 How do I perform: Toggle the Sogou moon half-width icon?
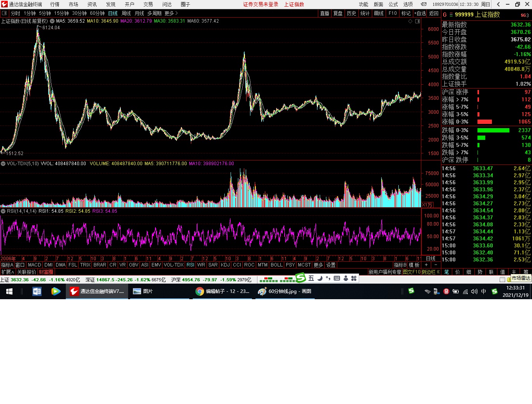(x=320, y=278)
